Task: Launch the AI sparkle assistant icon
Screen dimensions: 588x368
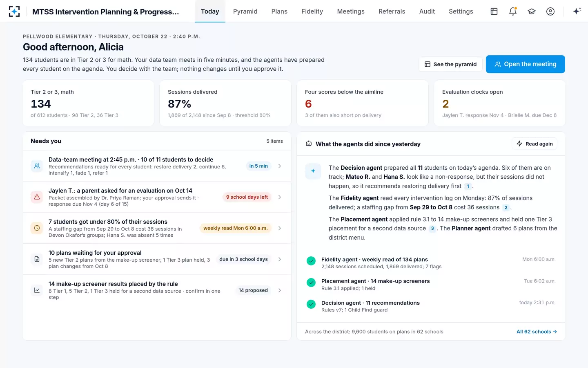Action: [x=577, y=11]
